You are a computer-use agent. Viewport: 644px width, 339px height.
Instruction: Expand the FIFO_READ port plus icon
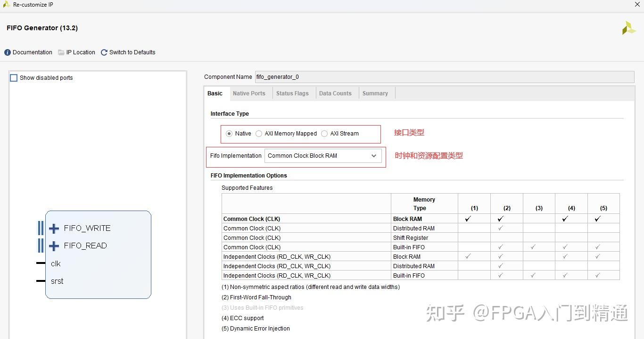(54, 246)
